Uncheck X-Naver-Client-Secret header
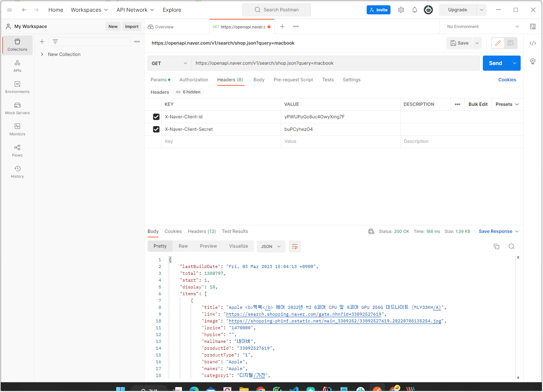This screenshot has width=543, height=392. point(156,129)
